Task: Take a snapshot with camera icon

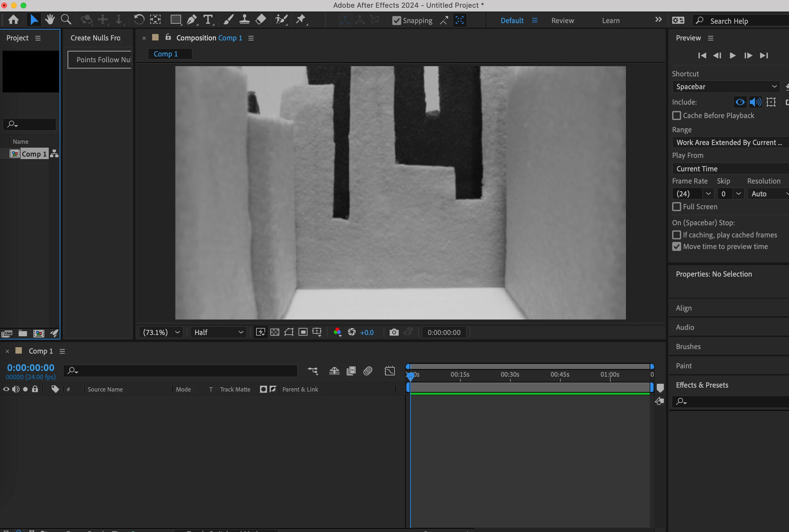Action: point(394,332)
